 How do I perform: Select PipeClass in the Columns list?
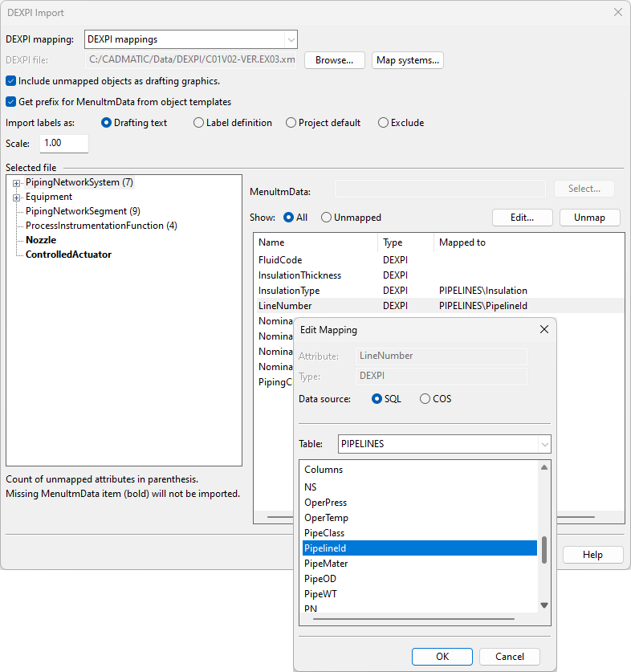click(324, 533)
